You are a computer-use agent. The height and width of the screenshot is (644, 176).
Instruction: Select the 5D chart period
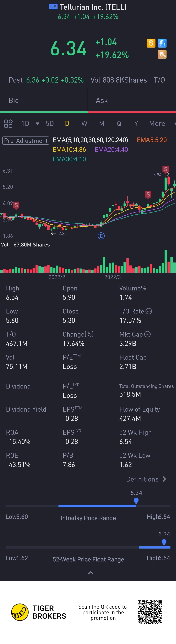click(x=50, y=124)
